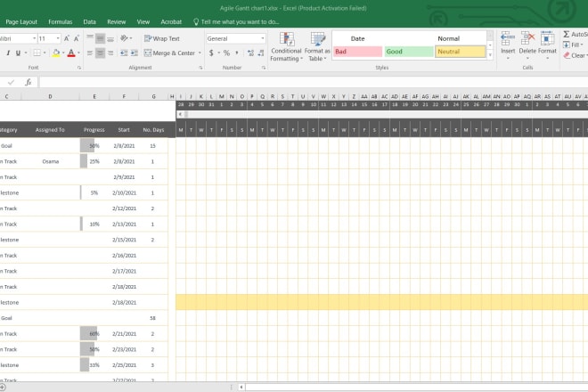Select top align icon
The image size is (588, 392).
pos(90,38)
